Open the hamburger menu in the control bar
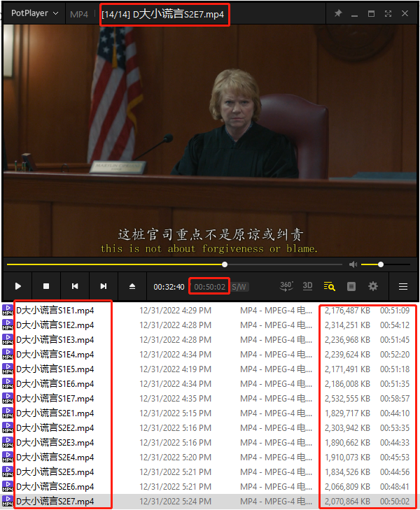This screenshot has height=510, width=420. pyautogui.click(x=403, y=286)
